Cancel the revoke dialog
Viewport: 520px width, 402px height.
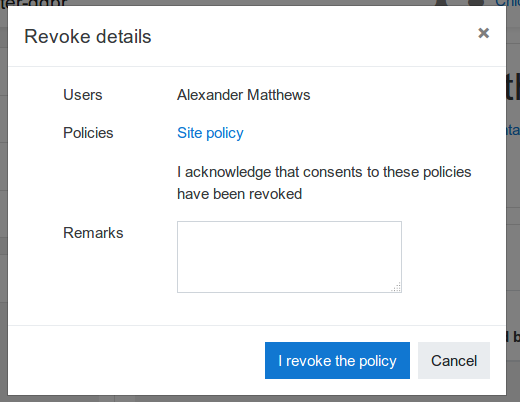[454, 360]
